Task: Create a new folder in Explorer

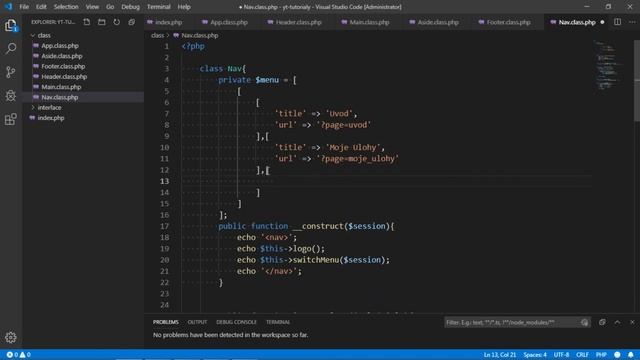Action: pyautogui.click(x=102, y=22)
